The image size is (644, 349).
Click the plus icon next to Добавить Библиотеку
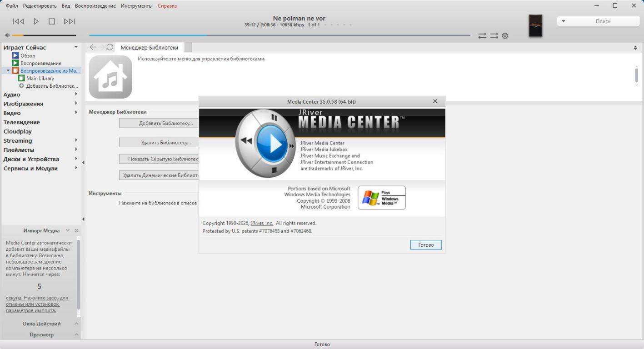[21, 86]
